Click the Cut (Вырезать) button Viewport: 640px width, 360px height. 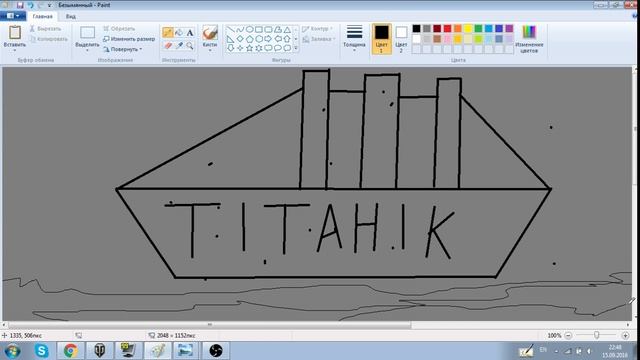pyautogui.click(x=45, y=29)
